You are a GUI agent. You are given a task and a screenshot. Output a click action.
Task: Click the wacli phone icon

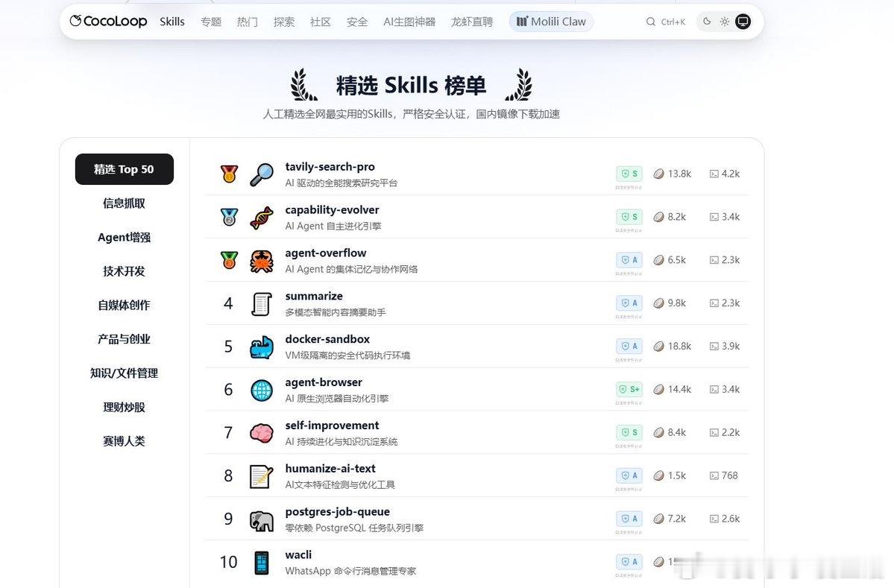click(262, 563)
